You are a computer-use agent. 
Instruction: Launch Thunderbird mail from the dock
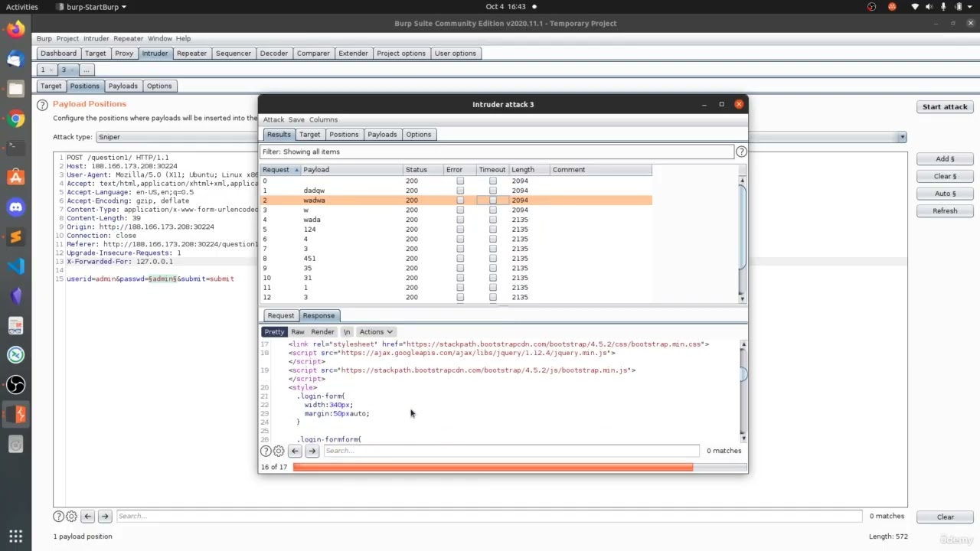point(15,59)
